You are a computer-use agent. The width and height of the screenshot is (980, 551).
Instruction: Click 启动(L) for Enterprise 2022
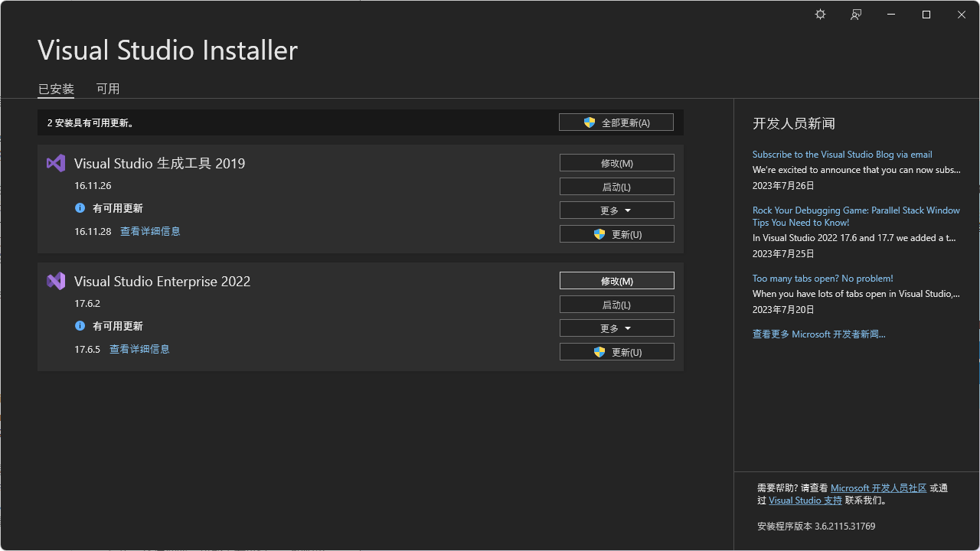click(617, 305)
